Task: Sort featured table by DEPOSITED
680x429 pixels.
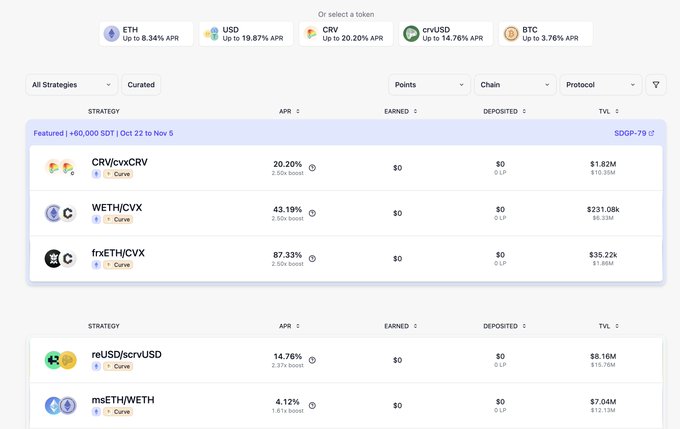Action: (505, 111)
